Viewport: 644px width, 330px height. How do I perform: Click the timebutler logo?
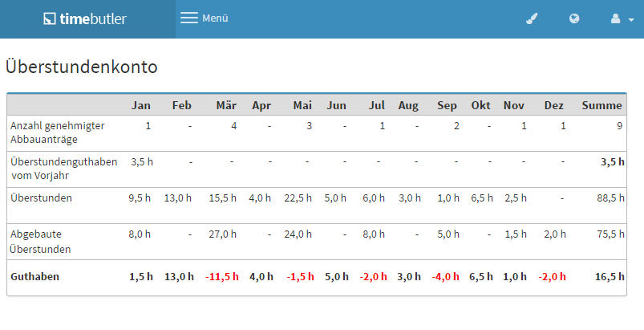[x=85, y=18]
